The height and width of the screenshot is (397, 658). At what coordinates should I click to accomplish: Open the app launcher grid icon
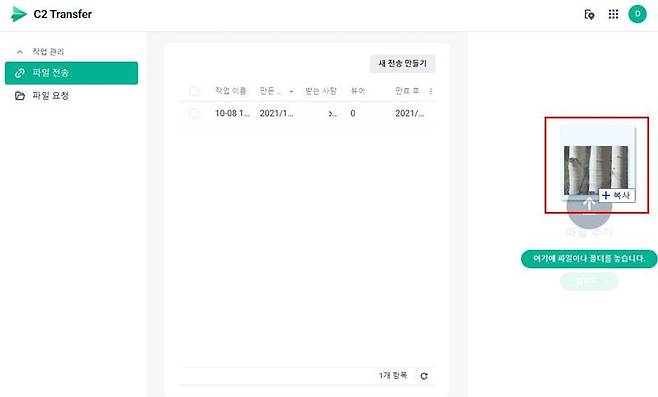[x=613, y=14]
